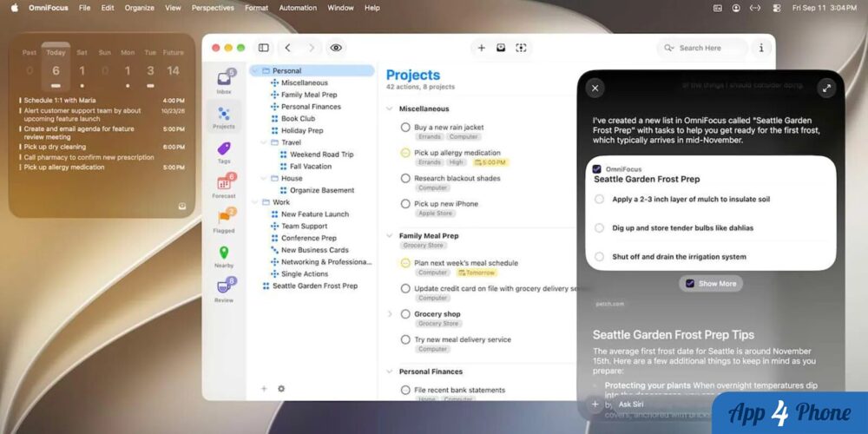Open the Flagged perspective

224,220
